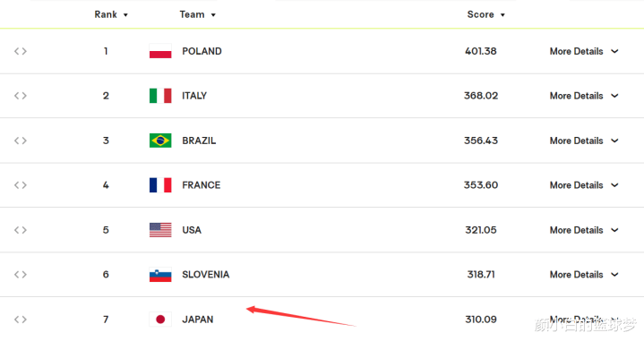Click the Poland flag icon
The width and height of the screenshot is (644, 341).
(160, 51)
